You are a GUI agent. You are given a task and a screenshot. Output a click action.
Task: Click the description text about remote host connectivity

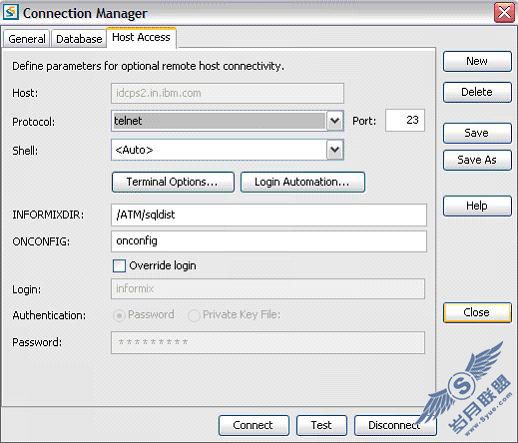click(148, 66)
